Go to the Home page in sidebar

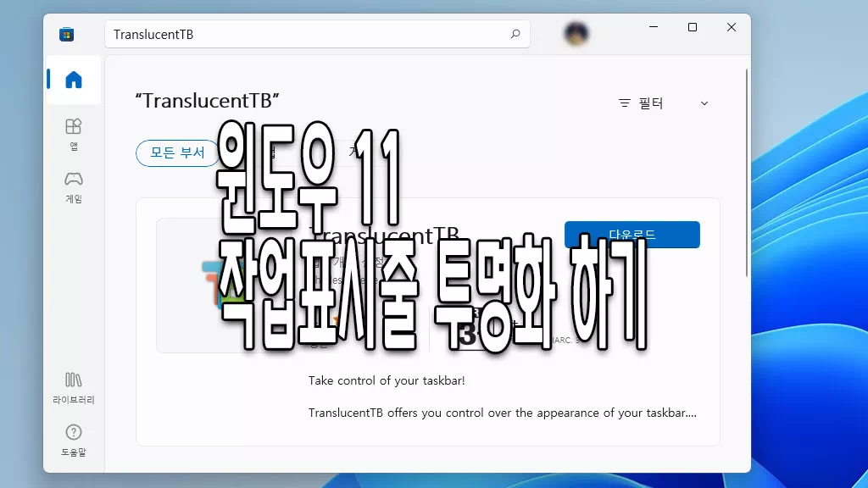coord(74,80)
